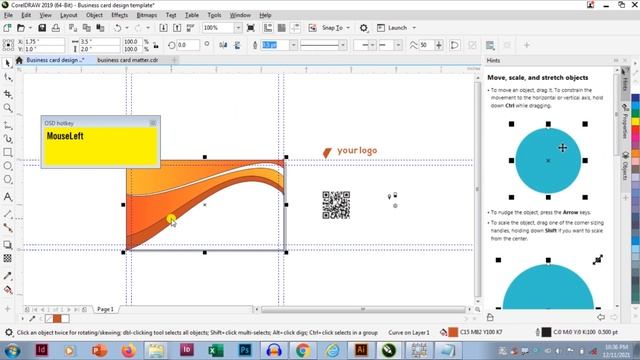Open the Options gear icon

click(x=363, y=28)
